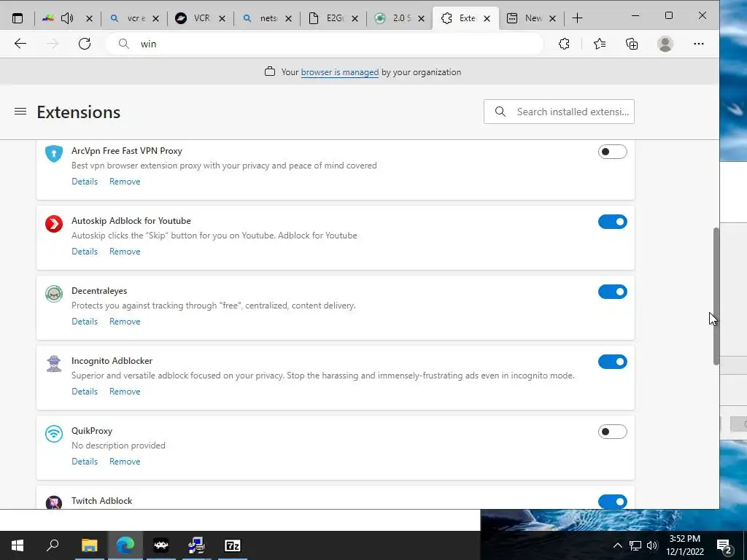
Task: Show hidden tray icons chevron
Action: click(x=617, y=545)
